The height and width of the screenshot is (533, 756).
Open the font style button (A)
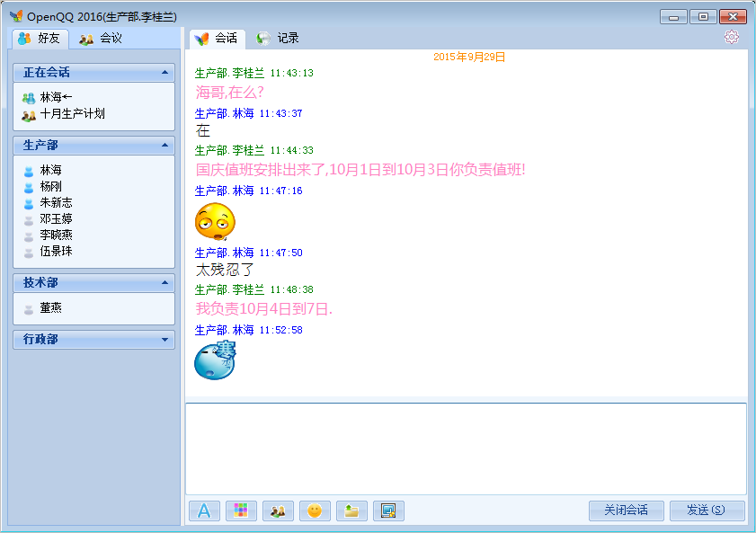coord(204,511)
